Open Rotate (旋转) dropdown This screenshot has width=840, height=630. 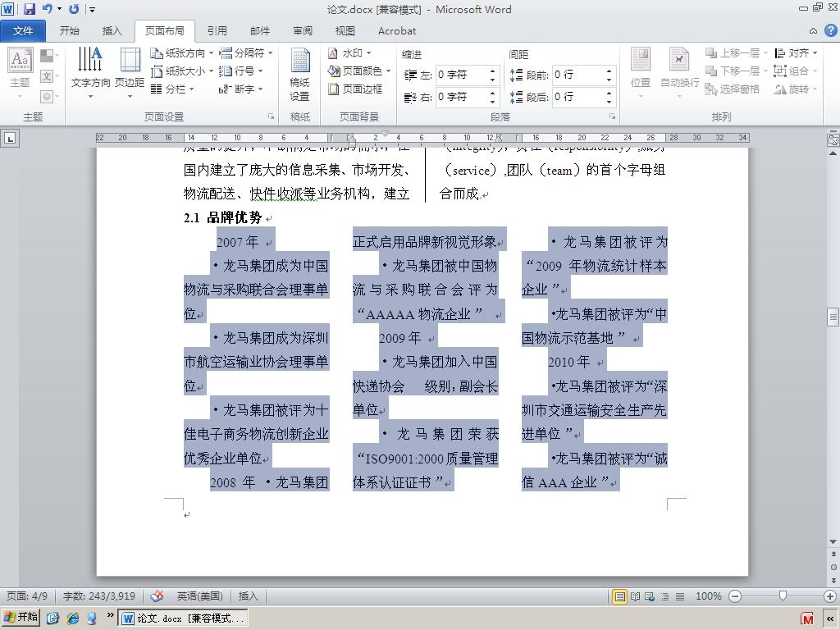click(x=796, y=89)
